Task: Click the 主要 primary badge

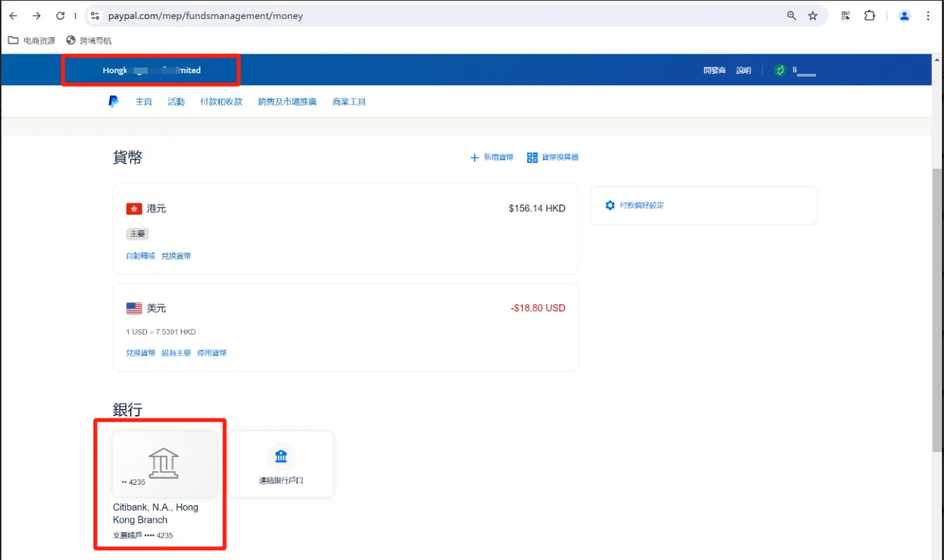Action: 138,234
